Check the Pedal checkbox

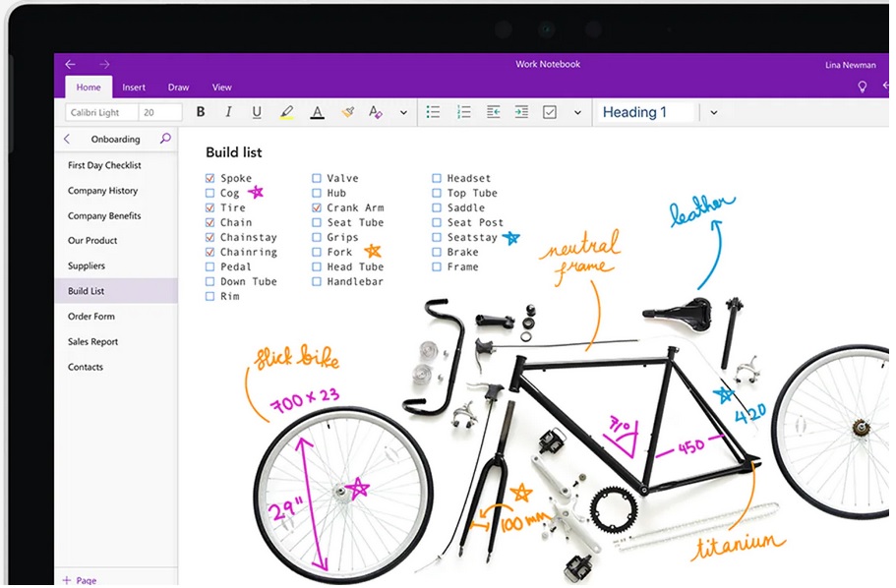pyautogui.click(x=209, y=266)
